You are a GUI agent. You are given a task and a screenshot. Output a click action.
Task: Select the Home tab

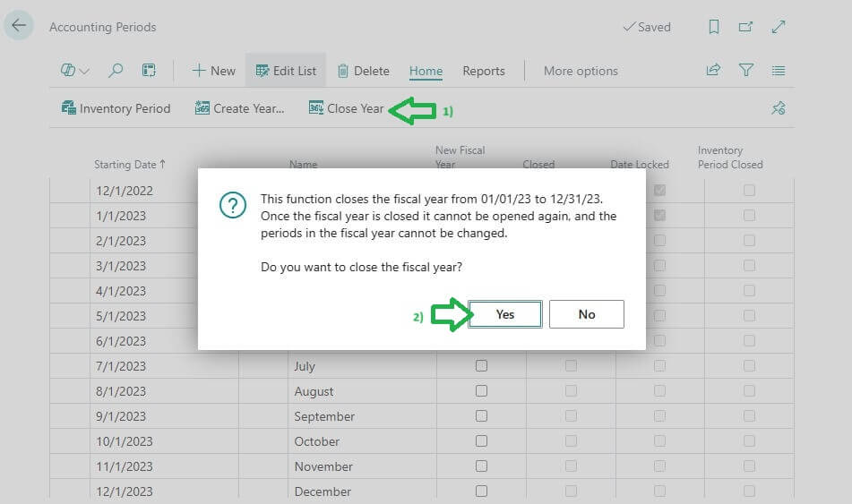426,71
